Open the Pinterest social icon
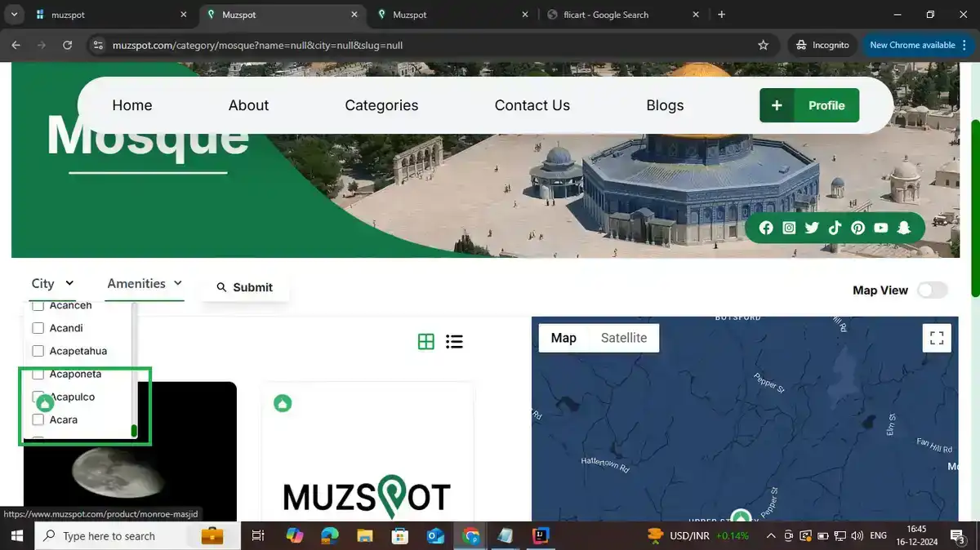Viewport: 980px width, 550px height. tap(857, 228)
